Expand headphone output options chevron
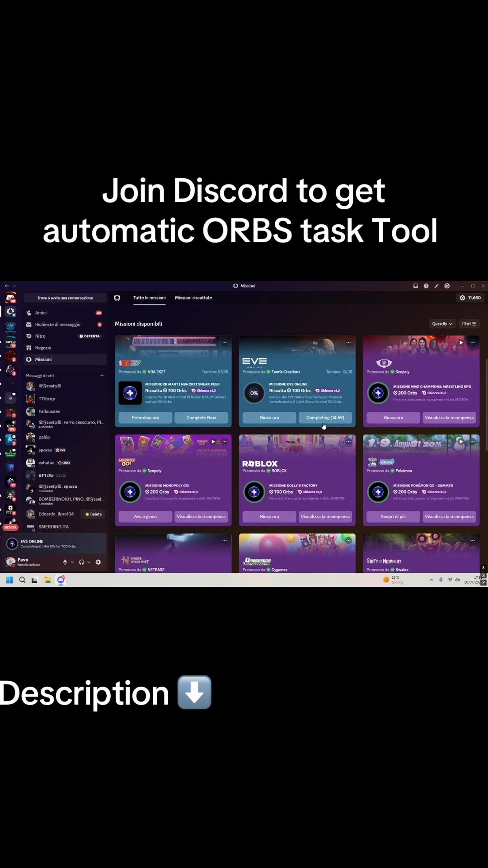Image resolution: width=488 pixels, height=868 pixels. pyautogui.click(x=89, y=562)
